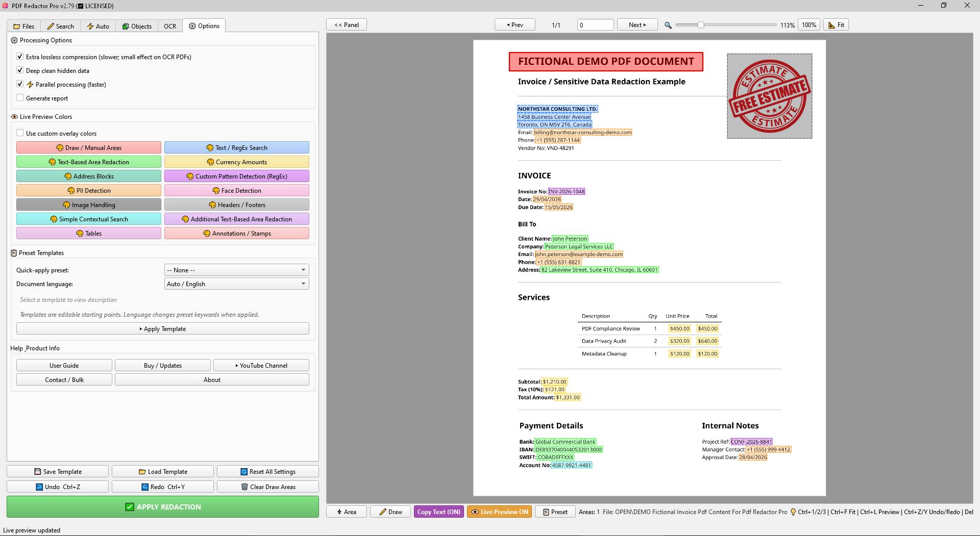The width and height of the screenshot is (980, 536).
Task: Click the highlighted invoice number INV-2026-1048
Action: click(x=567, y=192)
